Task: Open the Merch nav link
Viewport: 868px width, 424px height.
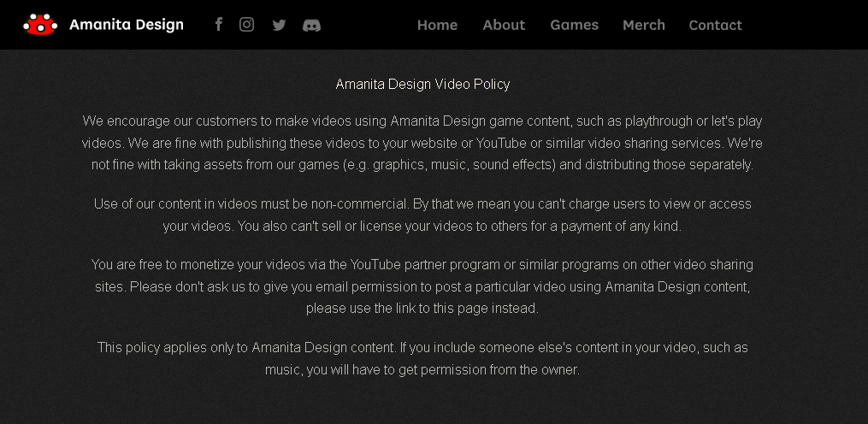Action: pyautogui.click(x=644, y=25)
